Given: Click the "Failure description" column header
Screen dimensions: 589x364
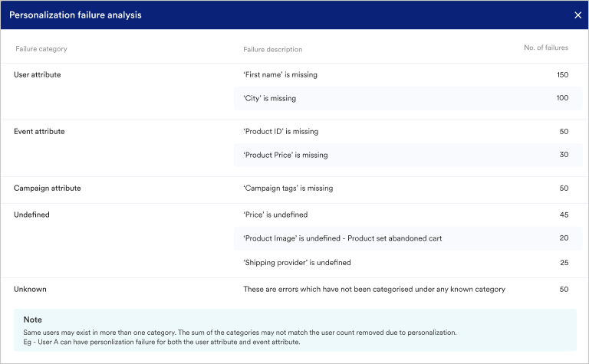Looking at the screenshot, I should coord(272,49).
